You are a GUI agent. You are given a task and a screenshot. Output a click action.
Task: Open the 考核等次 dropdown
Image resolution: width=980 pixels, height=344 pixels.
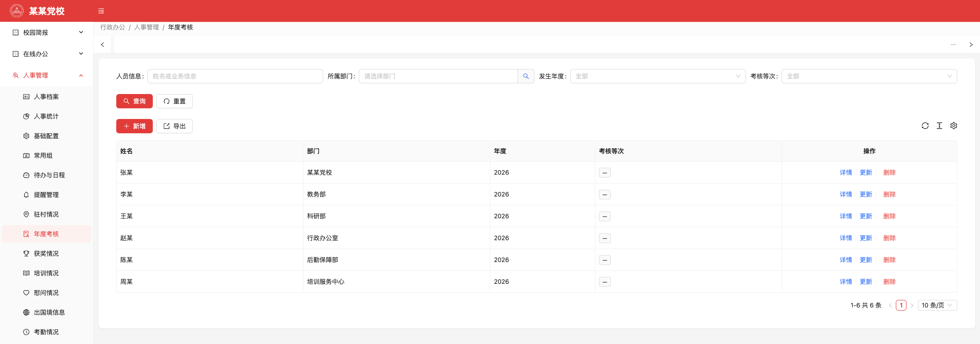pos(869,76)
